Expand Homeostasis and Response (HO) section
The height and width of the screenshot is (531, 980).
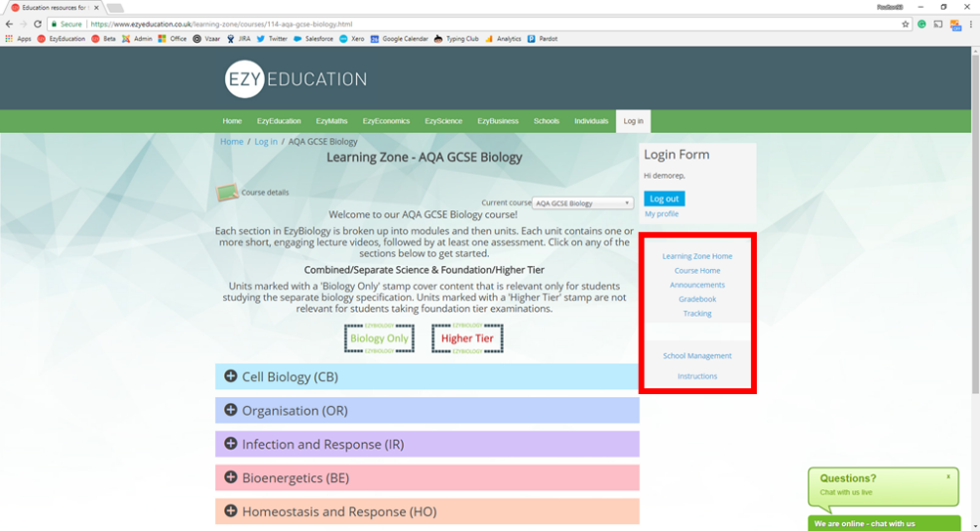[427, 511]
